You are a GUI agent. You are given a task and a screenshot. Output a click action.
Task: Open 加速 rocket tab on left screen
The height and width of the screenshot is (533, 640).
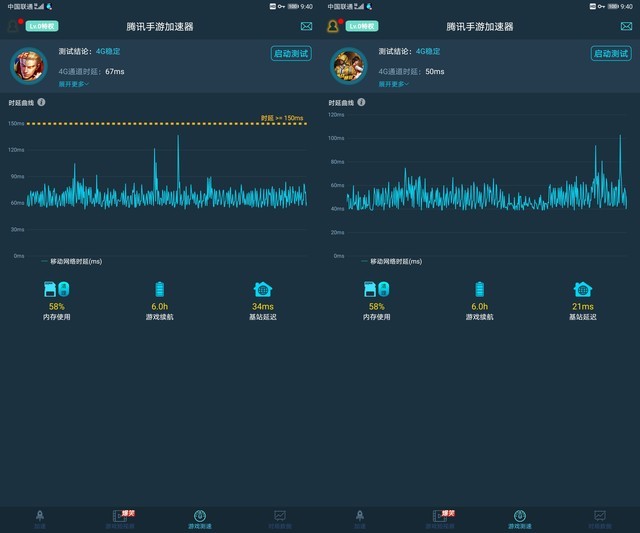(x=40, y=520)
